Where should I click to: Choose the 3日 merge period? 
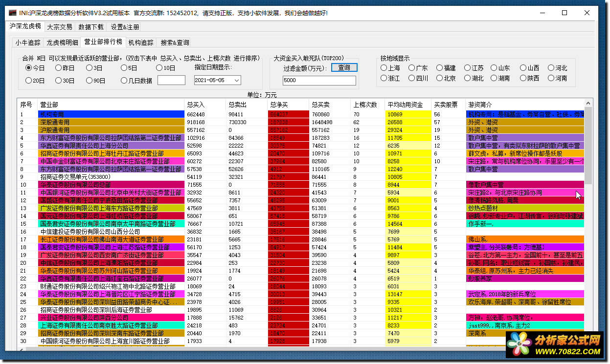coord(94,68)
